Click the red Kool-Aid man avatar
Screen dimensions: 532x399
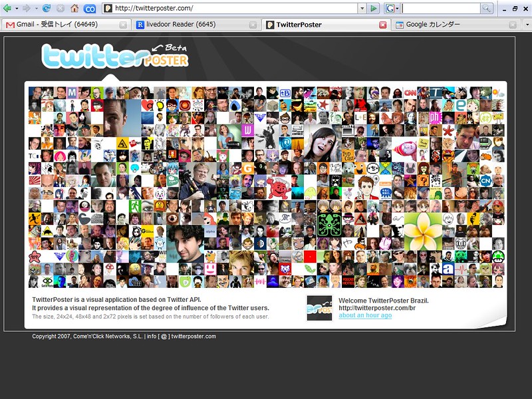click(x=279, y=188)
